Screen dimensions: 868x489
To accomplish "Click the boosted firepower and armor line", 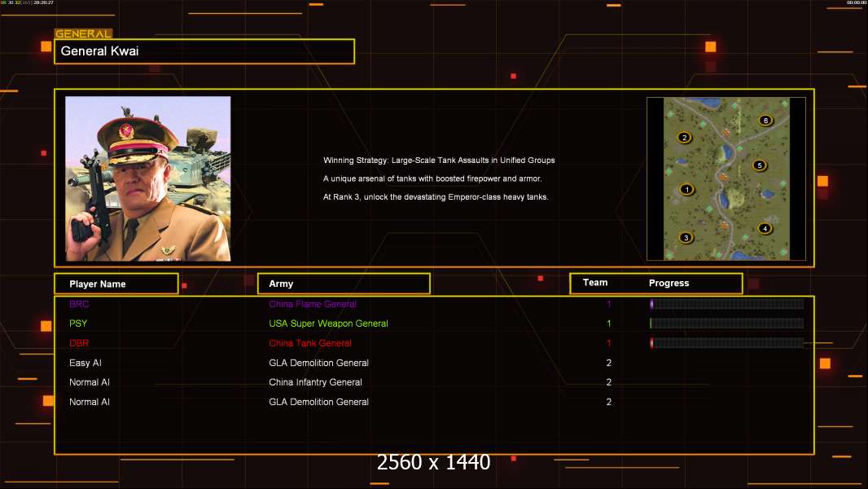I will 432,178.
